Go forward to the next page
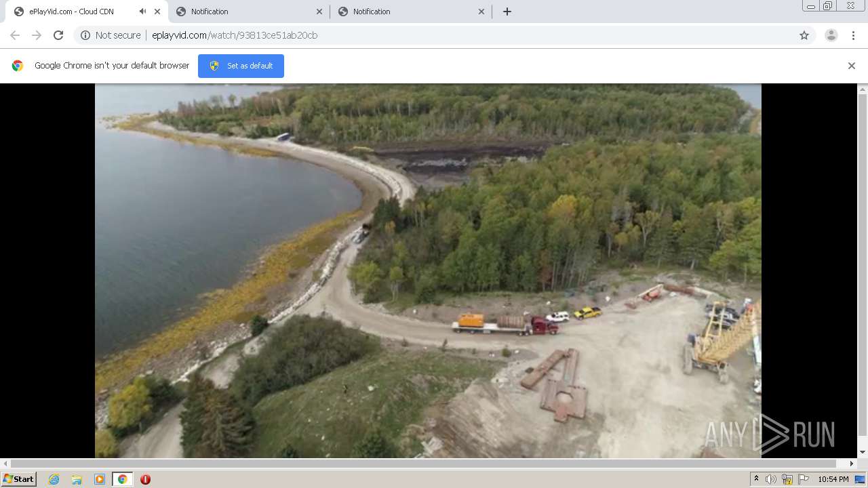868x488 pixels. click(37, 35)
